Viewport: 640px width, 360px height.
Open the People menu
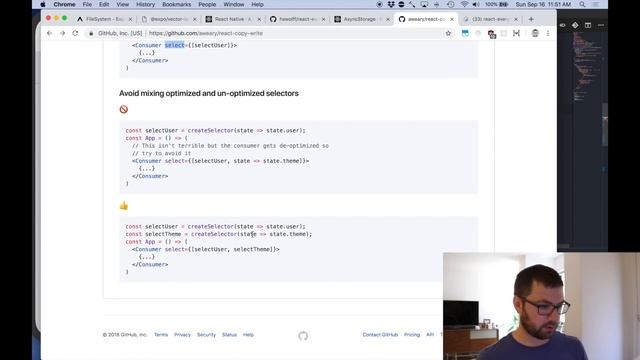[x=207, y=4]
